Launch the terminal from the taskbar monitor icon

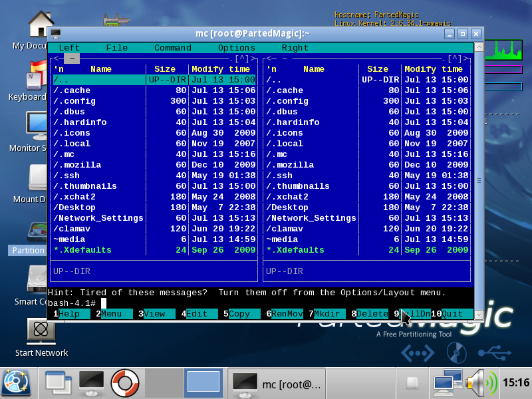pos(91,382)
